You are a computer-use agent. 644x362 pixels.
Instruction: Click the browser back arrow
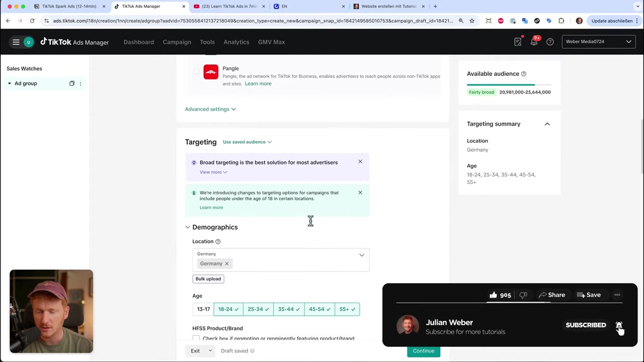coord(8,21)
